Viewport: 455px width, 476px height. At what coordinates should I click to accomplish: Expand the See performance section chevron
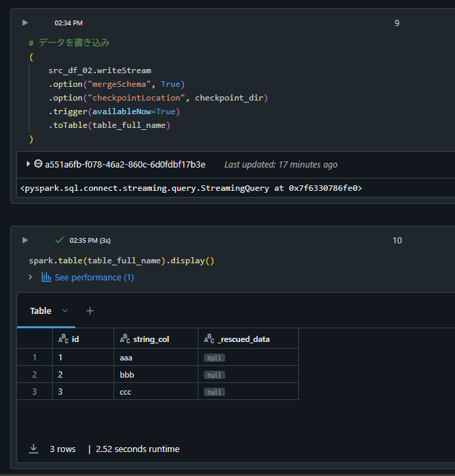tap(30, 277)
